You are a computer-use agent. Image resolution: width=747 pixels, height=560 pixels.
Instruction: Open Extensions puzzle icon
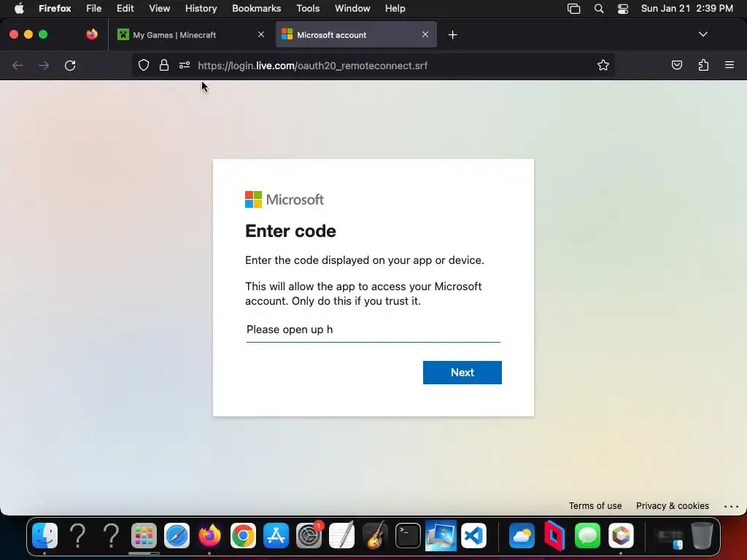(703, 65)
